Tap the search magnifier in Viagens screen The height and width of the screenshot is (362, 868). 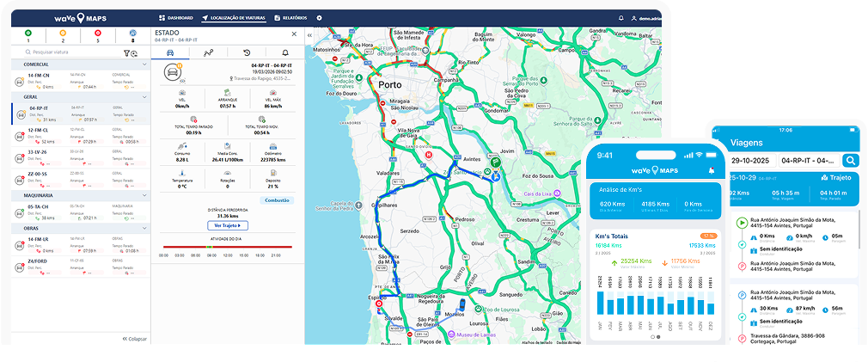[x=850, y=160]
